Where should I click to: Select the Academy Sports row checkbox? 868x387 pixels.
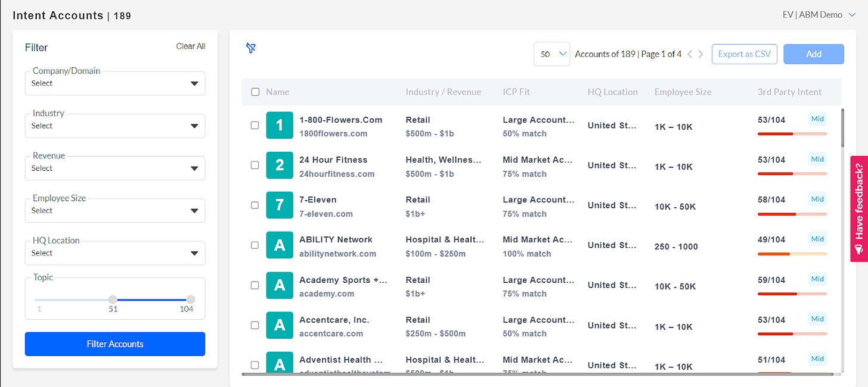point(255,285)
